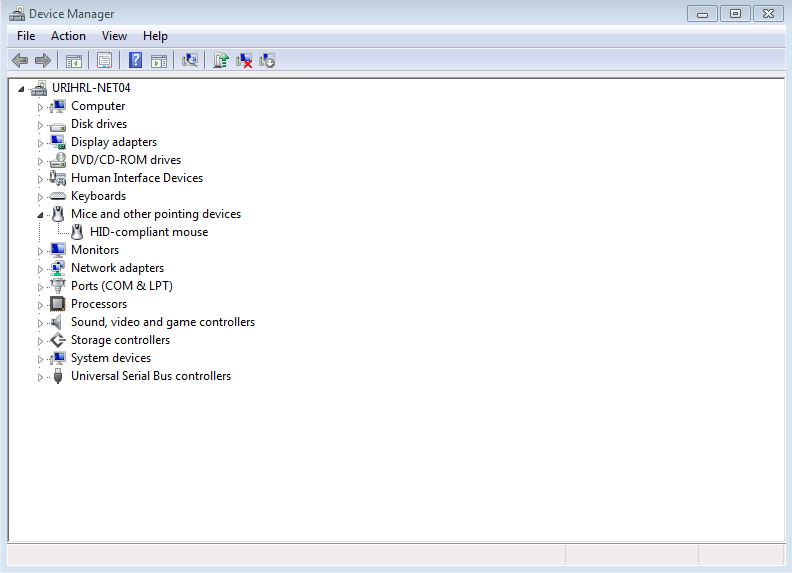Click the Forward arrow in the toolbar

pyautogui.click(x=42, y=61)
